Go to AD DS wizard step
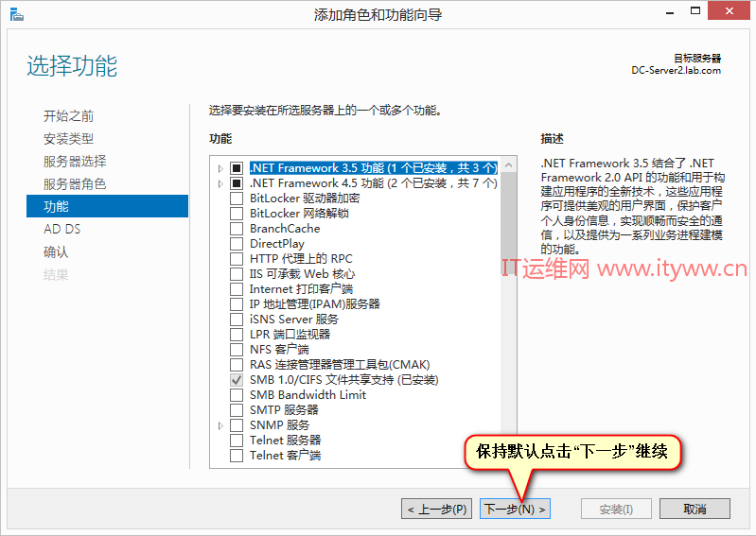756x536 pixels. pos(62,229)
